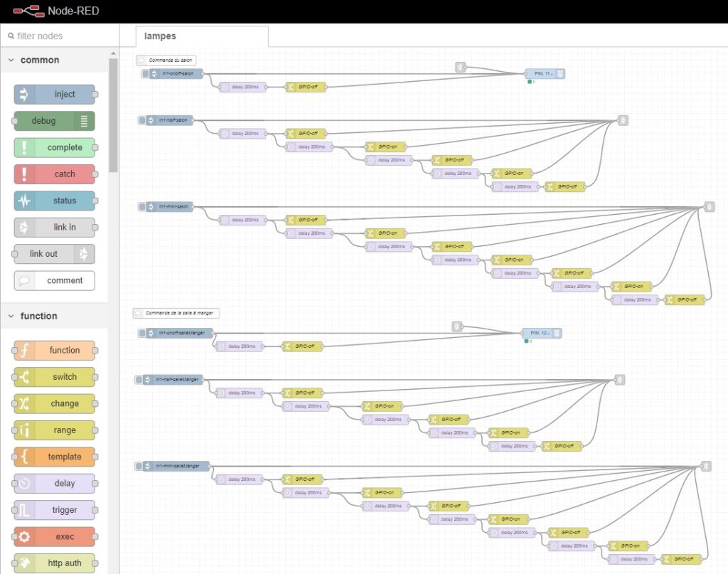Image resolution: width=728 pixels, height=574 pixels.
Task: Select the debug node in the palette
Action: (x=54, y=121)
